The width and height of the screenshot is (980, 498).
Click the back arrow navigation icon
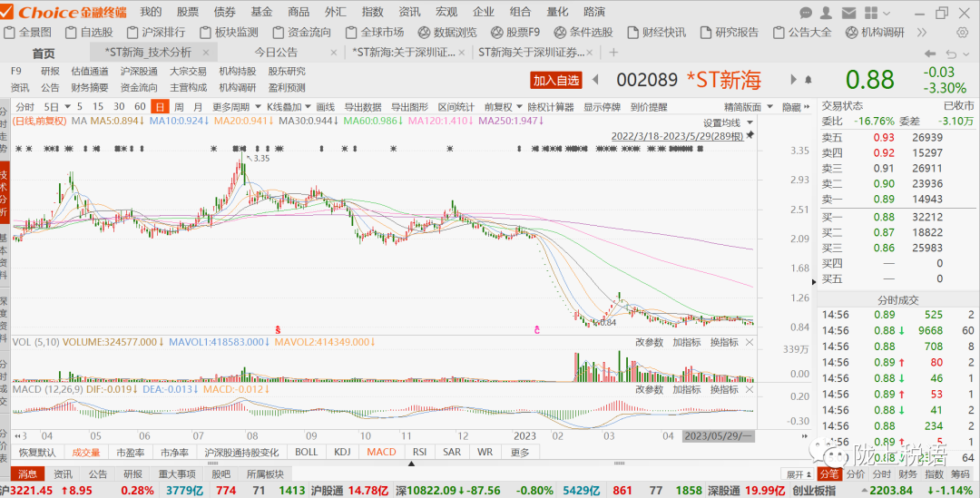931,54
